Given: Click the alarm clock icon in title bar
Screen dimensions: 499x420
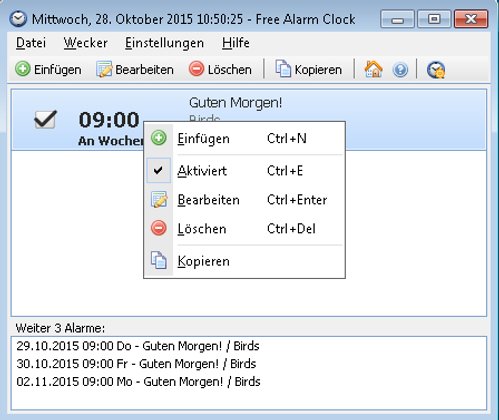Looking at the screenshot, I should [x=18, y=19].
